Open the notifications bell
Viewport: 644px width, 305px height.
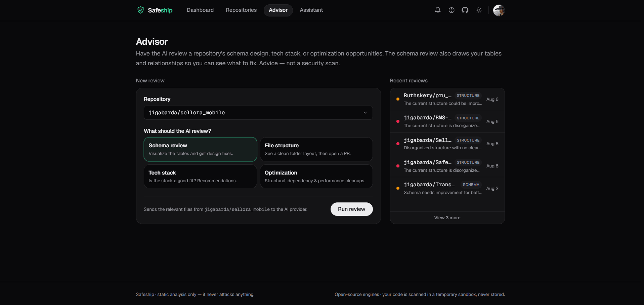[438, 10]
